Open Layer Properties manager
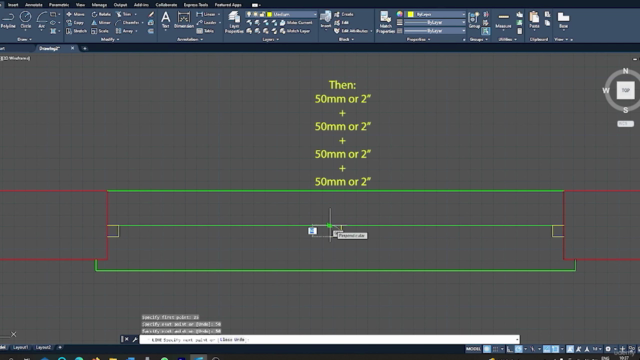 234,22
